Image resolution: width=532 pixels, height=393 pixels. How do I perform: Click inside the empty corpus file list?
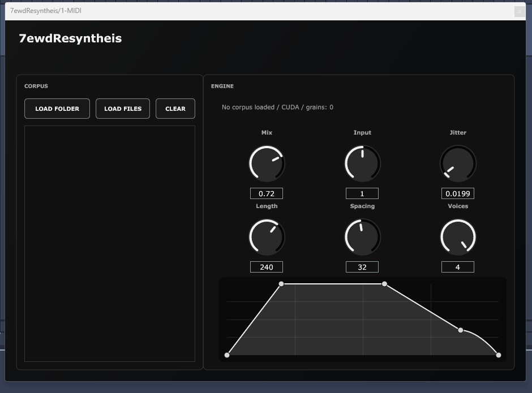point(110,244)
